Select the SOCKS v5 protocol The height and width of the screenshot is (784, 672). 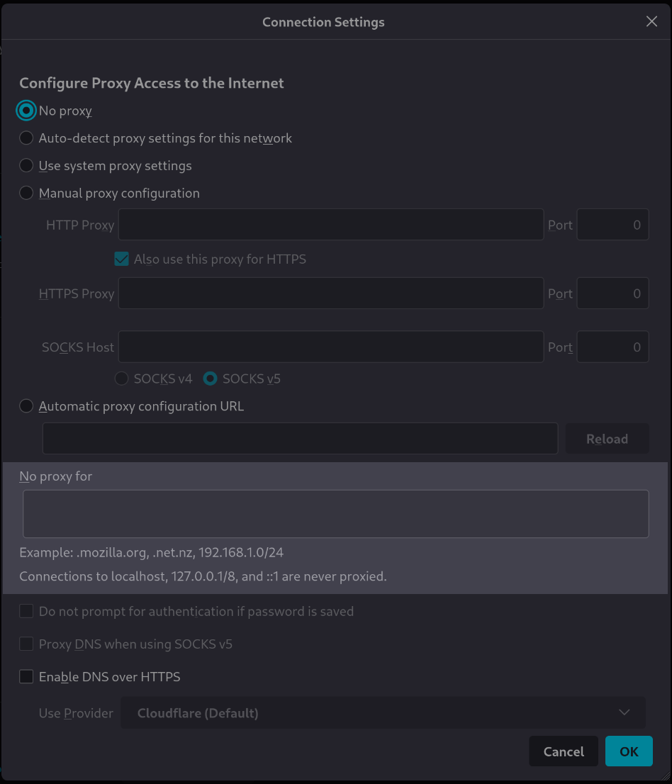[x=210, y=379]
